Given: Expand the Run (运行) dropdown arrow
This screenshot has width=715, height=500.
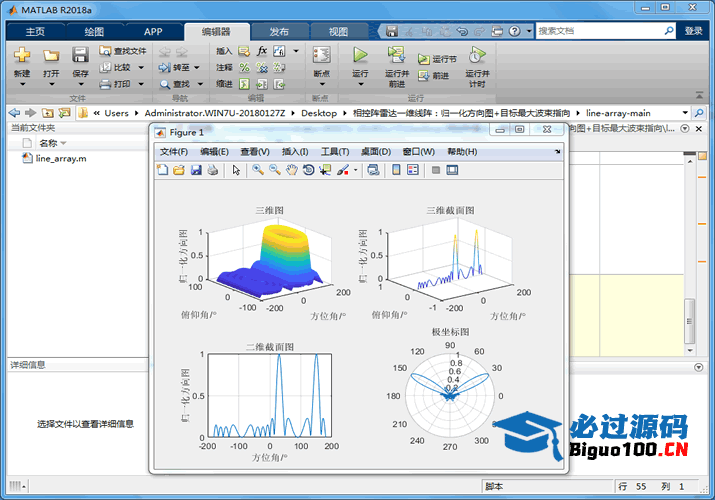Looking at the screenshot, I should (x=360, y=84).
